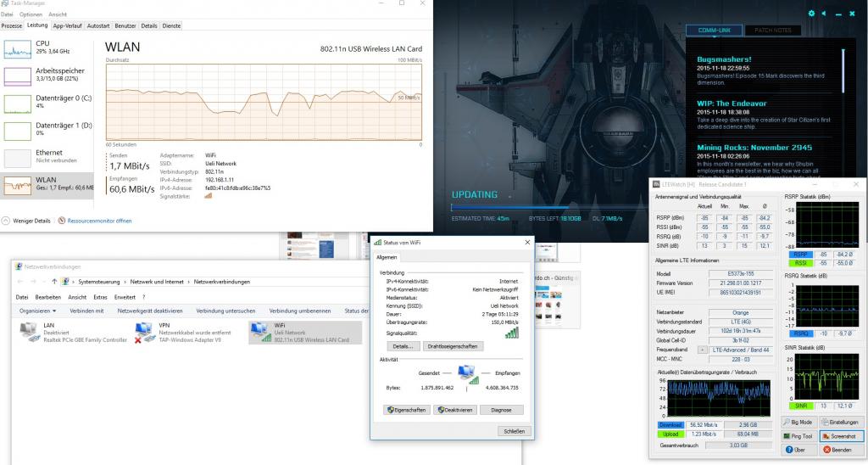The height and width of the screenshot is (465, 868).
Task: Select Ethernet entry in Task Manager
Action: pos(47,157)
